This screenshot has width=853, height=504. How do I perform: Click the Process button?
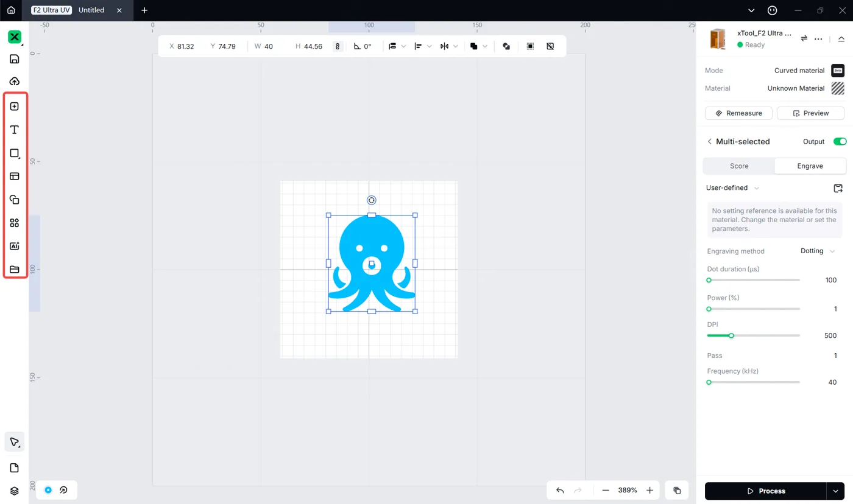pos(766,491)
